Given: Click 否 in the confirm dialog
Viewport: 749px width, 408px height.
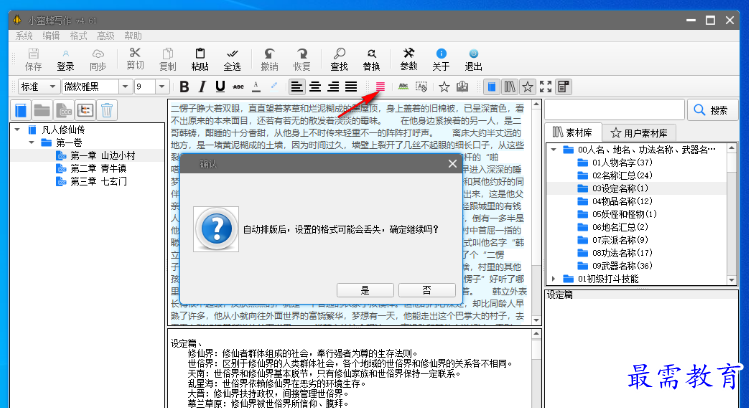Looking at the screenshot, I should point(427,290).
